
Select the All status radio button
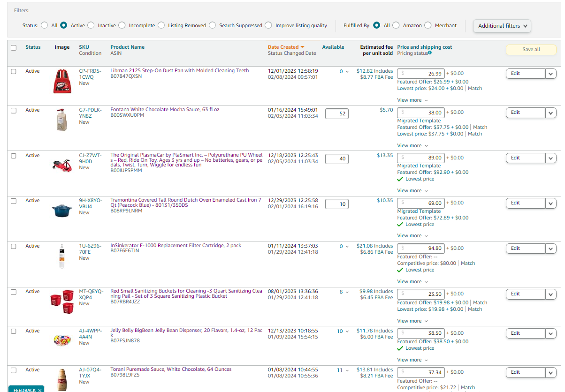tap(44, 25)
